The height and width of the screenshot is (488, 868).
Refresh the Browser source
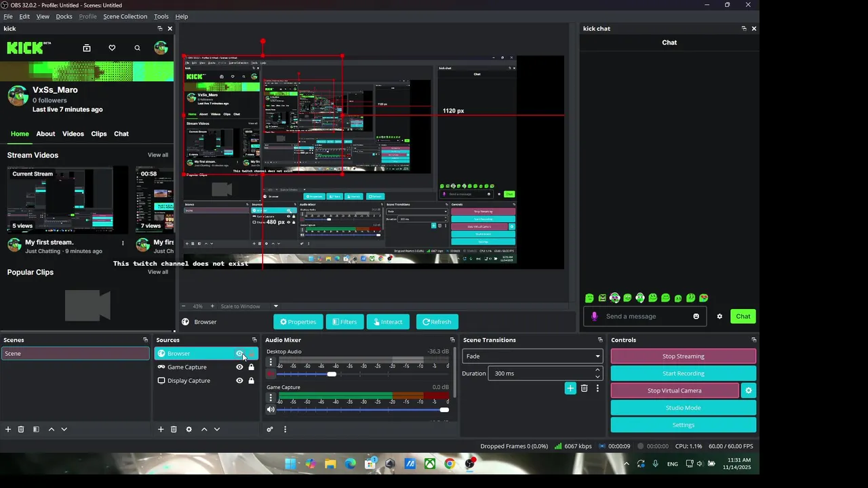(437, 322)
